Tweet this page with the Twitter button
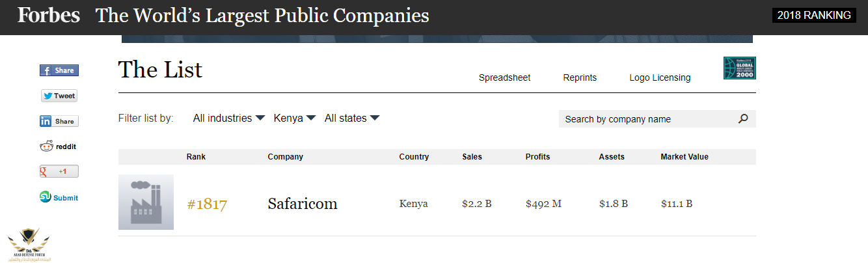Image resolution: width=868 pixels, height=263 pixels. point(59,96)
